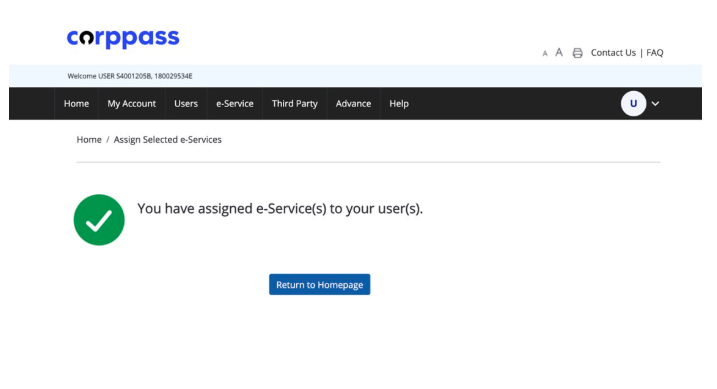The height and width of the screenshot is (389, 717).
Task: Print the page using the printer icon
Action: pyautogui.click(x=578, y=53)
